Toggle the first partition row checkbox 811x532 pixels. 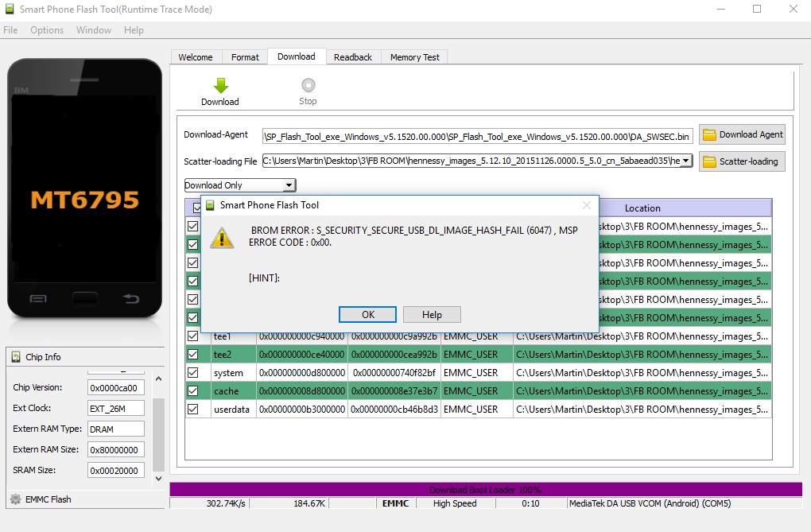193,226
